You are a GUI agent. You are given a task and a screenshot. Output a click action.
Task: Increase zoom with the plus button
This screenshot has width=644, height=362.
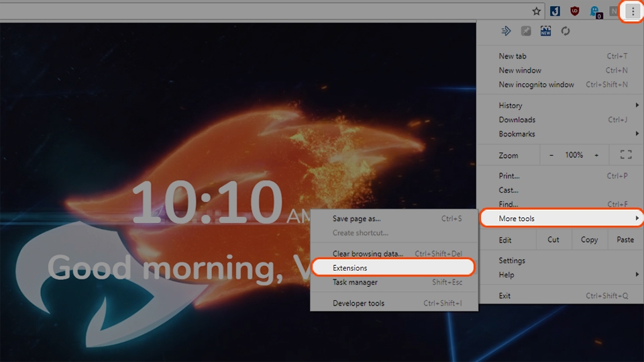click(x=596, y=155)
